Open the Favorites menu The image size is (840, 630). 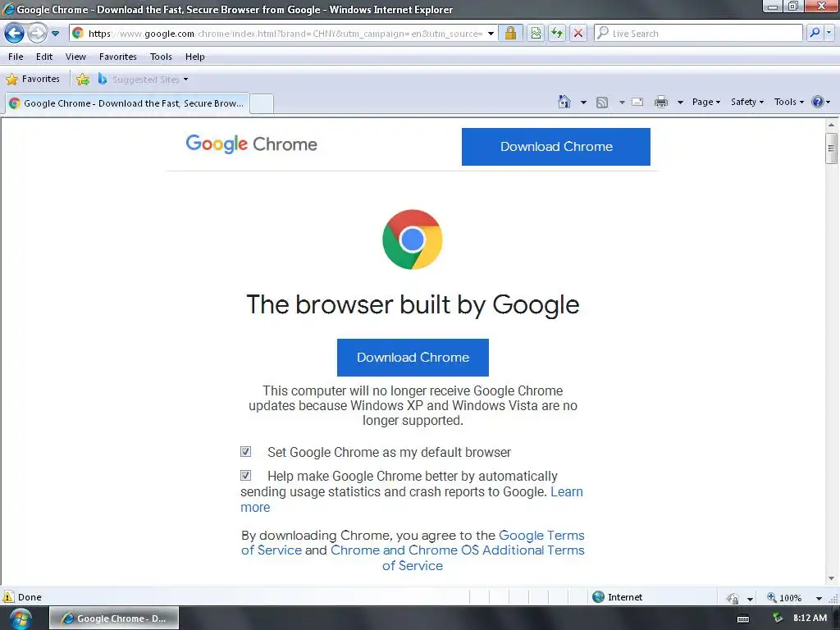click(x=118, y=57)
